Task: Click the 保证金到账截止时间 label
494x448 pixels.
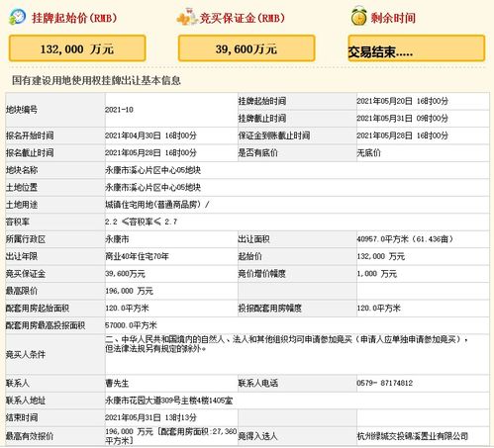Action: (x=274, y=135)
